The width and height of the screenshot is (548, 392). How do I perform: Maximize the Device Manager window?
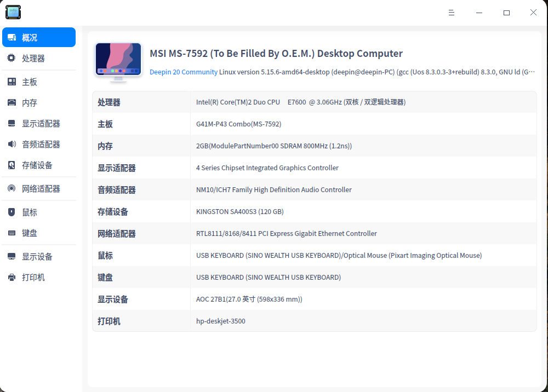[506, 13]
